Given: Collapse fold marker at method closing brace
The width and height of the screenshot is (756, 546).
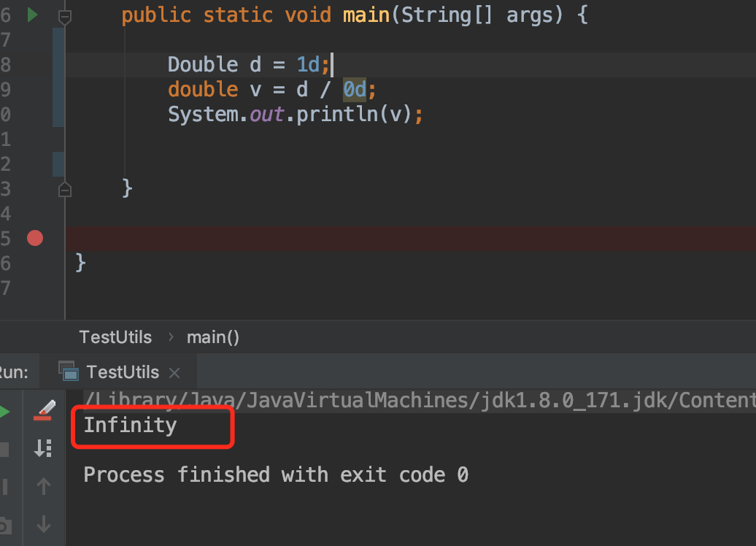Looking at the screenshot, I should click(65, 190).
